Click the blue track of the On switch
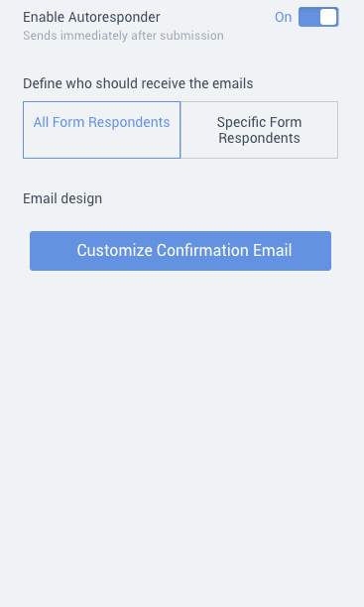Screen dimensions: 364x607 point(308,17)
